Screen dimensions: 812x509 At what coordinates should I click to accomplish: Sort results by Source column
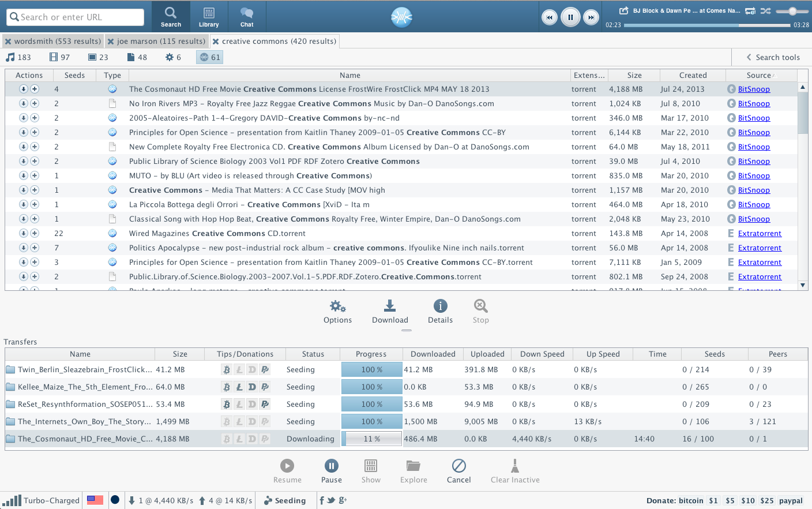coord(761,75)
